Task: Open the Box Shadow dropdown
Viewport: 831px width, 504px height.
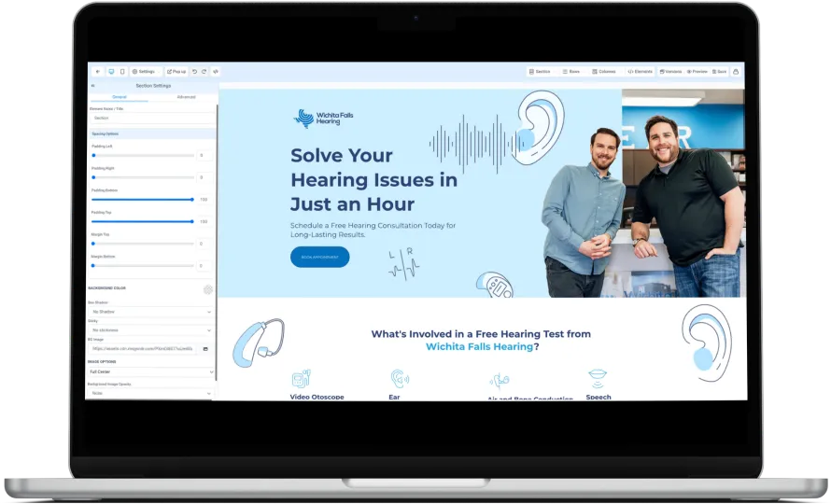Action: pos(151,312)
